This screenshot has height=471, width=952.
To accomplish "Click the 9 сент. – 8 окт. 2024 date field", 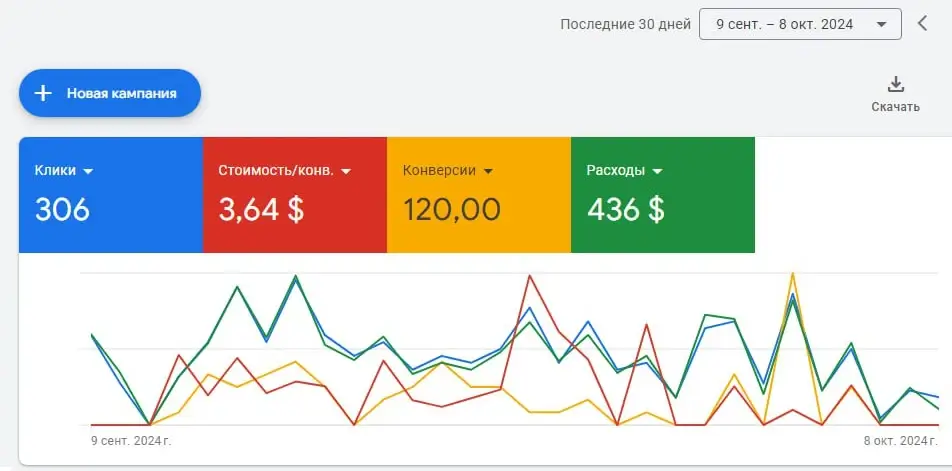I will (800, 24).
